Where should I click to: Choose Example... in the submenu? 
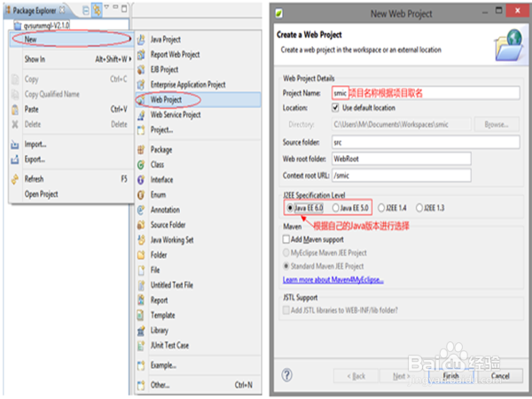click(198, 365)
